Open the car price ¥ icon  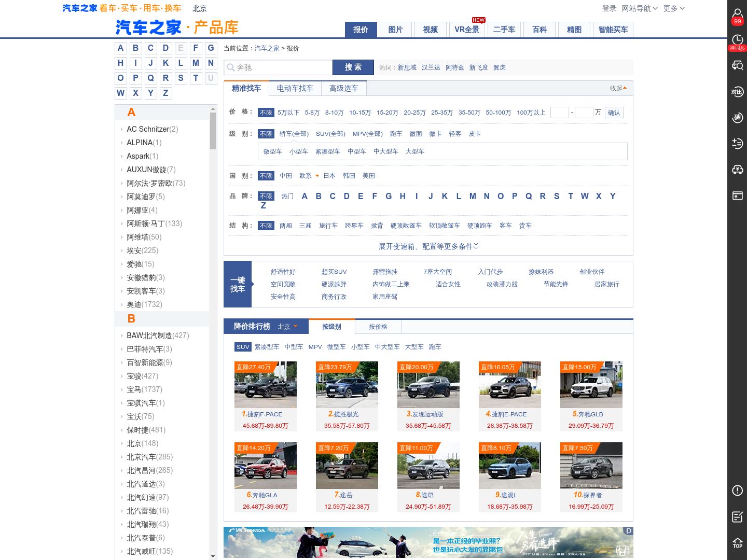coord(737,170)
